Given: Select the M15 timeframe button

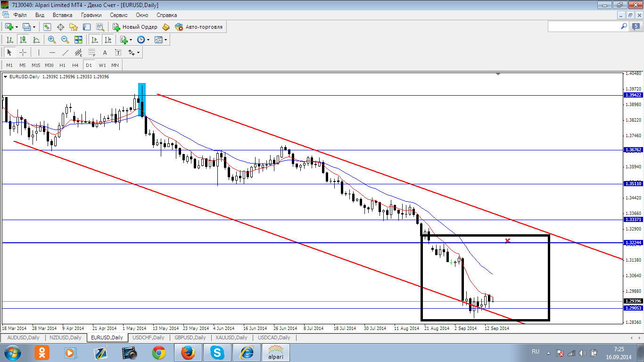Looking at the screenshot, I should 36,65.
